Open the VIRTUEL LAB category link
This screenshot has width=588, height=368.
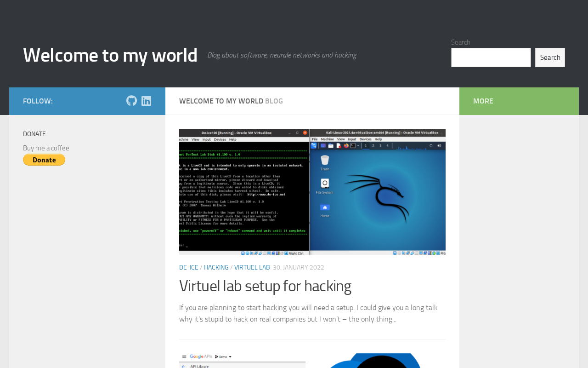252,268
